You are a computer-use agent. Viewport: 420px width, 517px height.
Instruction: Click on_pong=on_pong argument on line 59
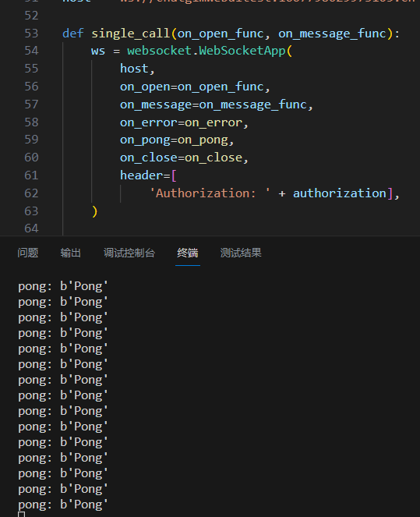click(x=175, y=140)
